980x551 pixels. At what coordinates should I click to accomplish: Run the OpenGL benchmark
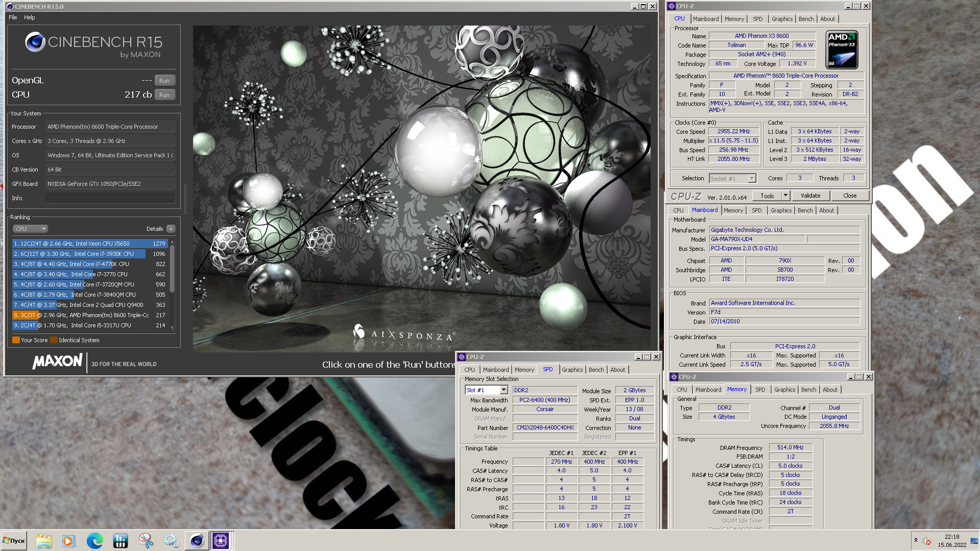click(164, 81)
